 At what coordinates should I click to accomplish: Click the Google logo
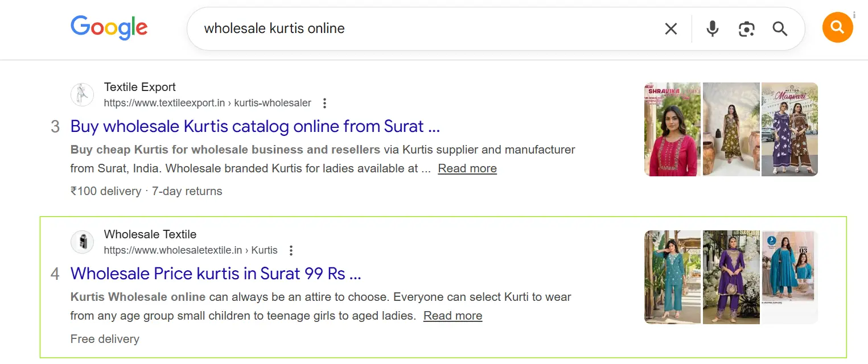(109, 28)
